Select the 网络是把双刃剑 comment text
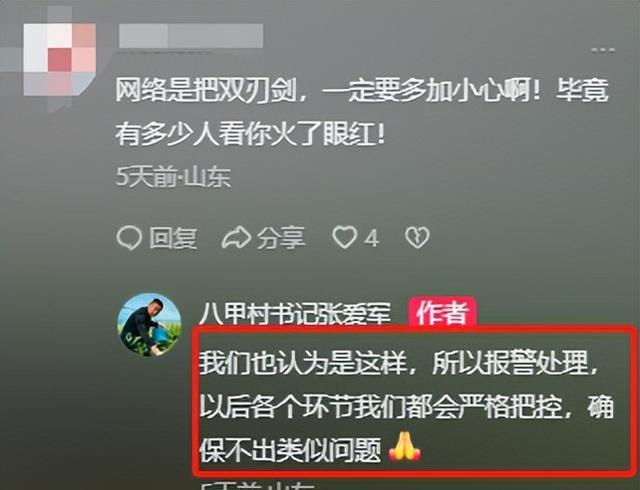 [x=362, y=90]
